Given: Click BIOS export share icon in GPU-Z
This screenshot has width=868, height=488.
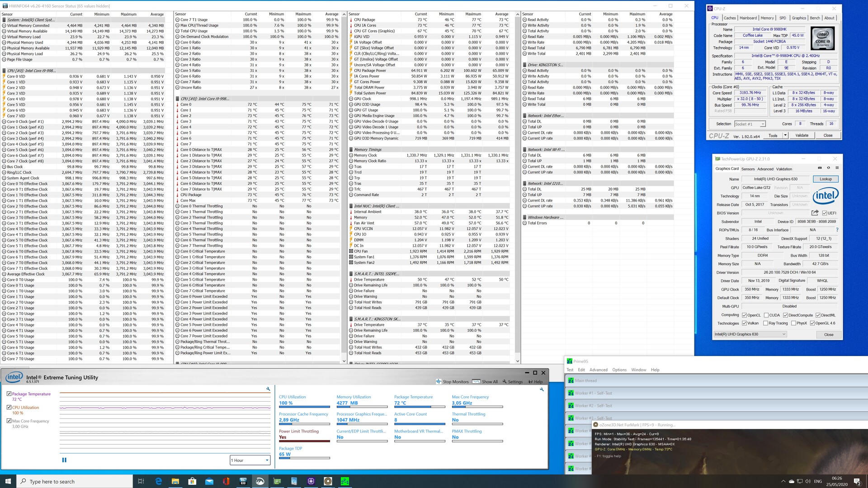Looking at the screenshot, I should [815, 213].
